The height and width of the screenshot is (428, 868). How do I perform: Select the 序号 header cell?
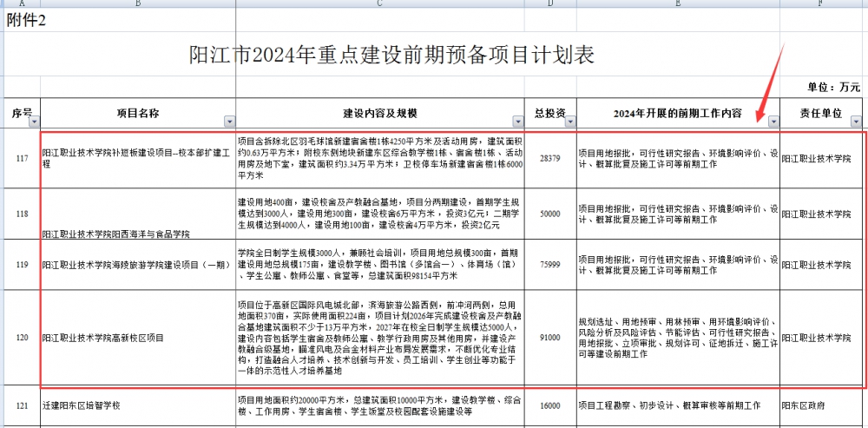(23, 113)
